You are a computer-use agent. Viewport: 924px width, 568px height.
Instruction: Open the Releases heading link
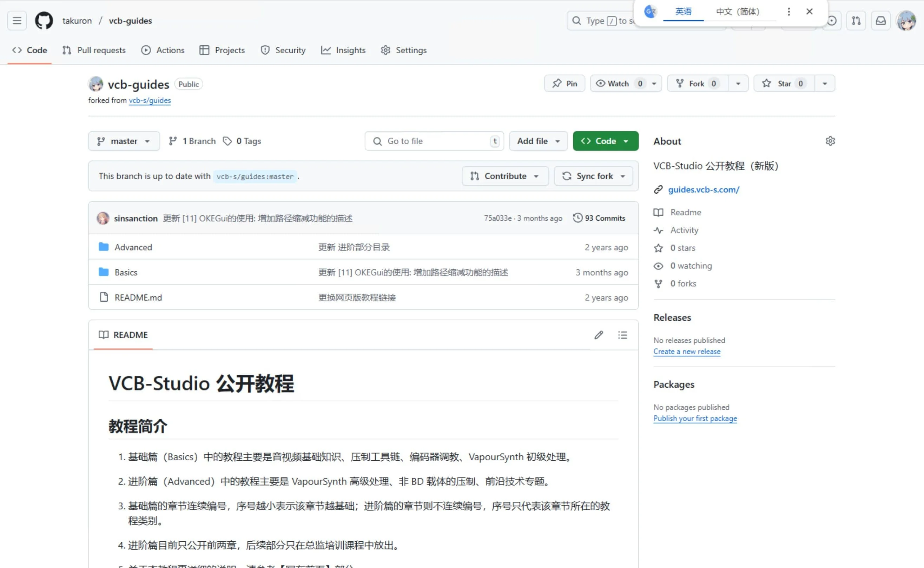tap(672, 318)
